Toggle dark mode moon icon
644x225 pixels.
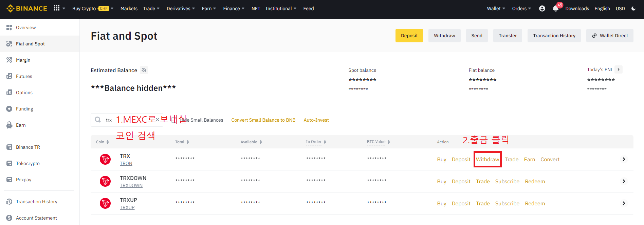pyautogui.click(x=633, y=8)
